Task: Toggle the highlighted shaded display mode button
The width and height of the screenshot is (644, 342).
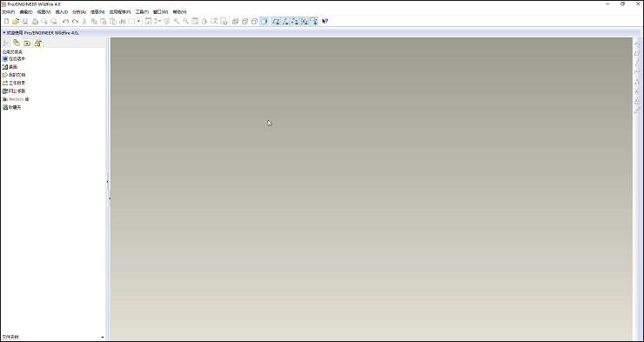Action: tap(264, 22)
